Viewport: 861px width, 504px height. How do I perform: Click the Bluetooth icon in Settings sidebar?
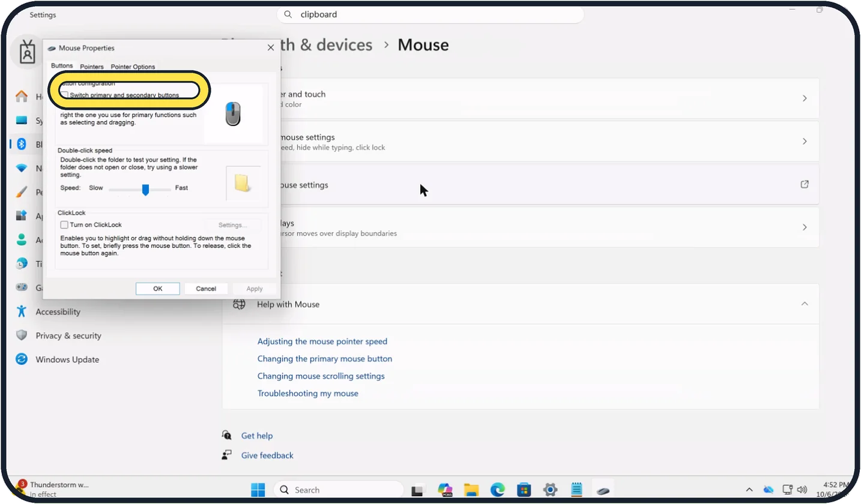22,144
